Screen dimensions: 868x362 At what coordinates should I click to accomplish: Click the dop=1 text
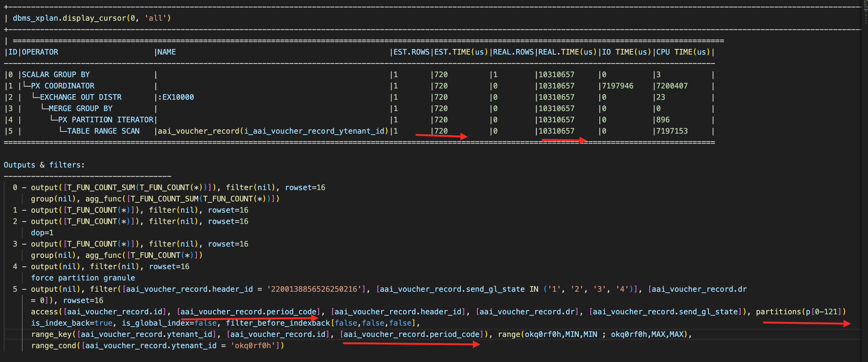coord(42,232)
